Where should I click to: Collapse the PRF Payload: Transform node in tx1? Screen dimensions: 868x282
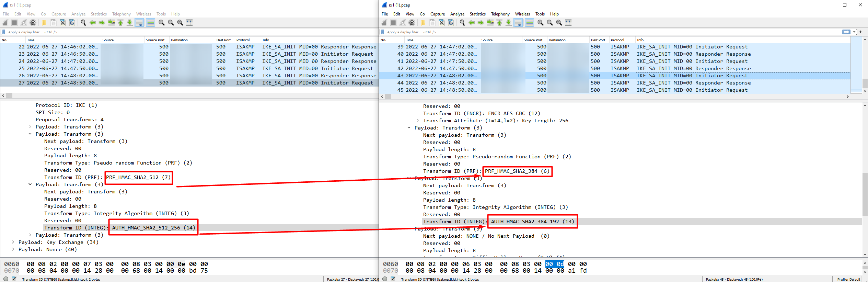[30, 134]
